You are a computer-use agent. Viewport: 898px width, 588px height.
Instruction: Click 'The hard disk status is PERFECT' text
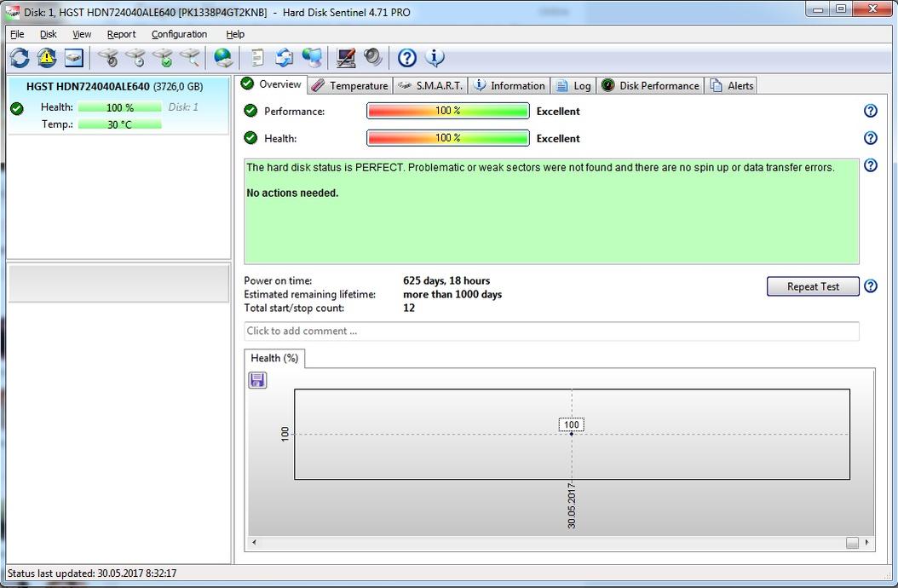[325, 167]
